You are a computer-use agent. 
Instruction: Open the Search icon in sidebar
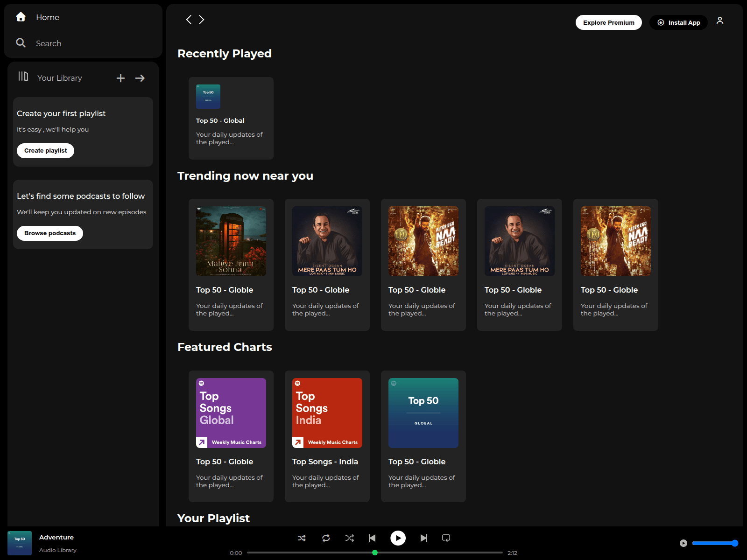pyautogui.click(x=21, y=43)
